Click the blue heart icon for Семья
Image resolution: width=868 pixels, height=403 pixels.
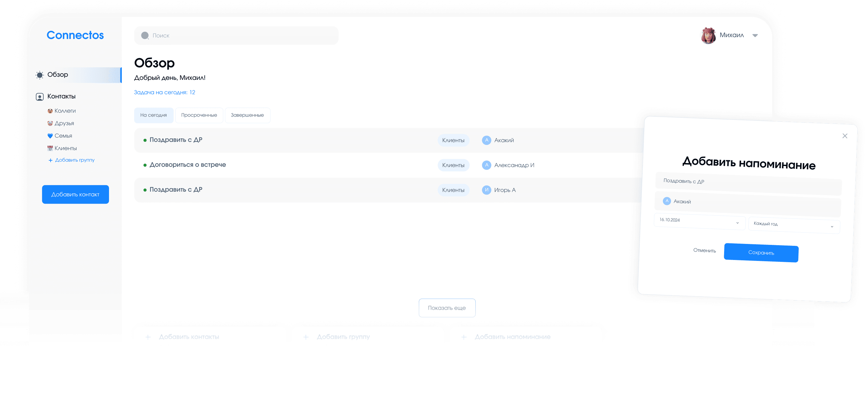50,135
